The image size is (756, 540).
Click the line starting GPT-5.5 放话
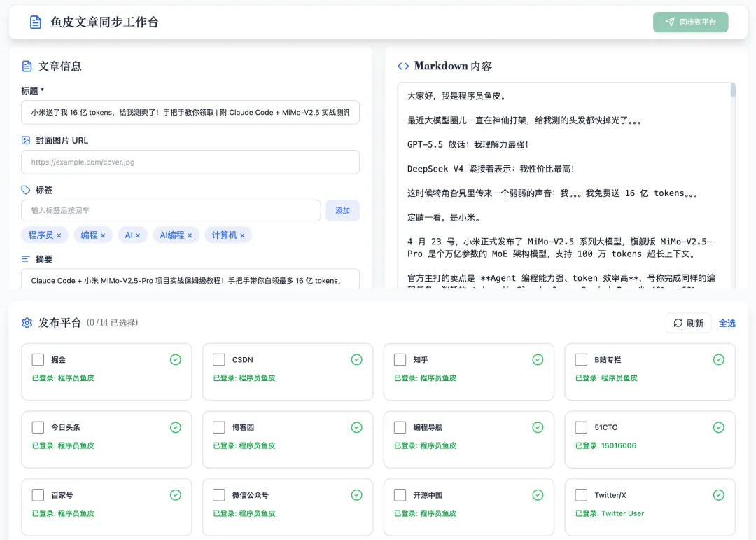[x=468, y=144]
